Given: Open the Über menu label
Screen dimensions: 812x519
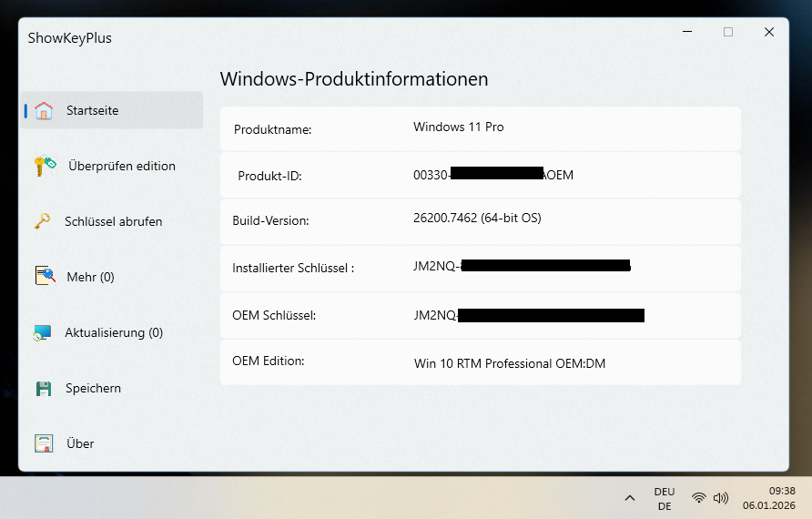Looking at the screenshot, I should tap(80, 443).
